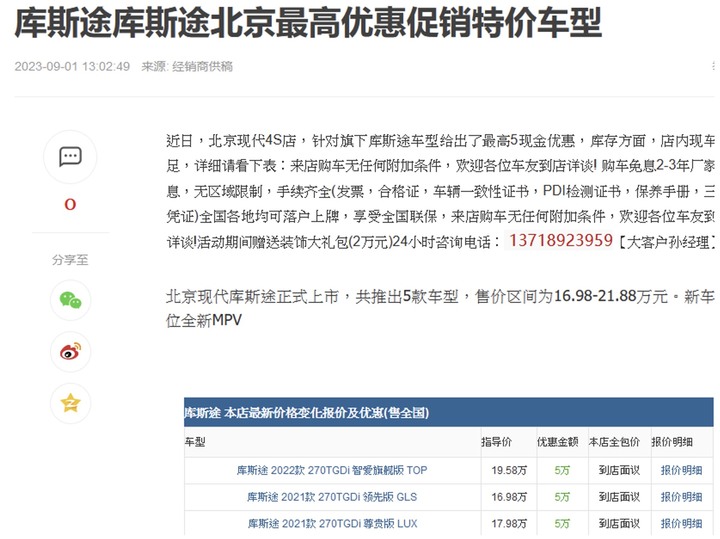
Task: Click the article headline 库斯途北京最高优惠促销特价车型
Action: click(x=308, y=22)
